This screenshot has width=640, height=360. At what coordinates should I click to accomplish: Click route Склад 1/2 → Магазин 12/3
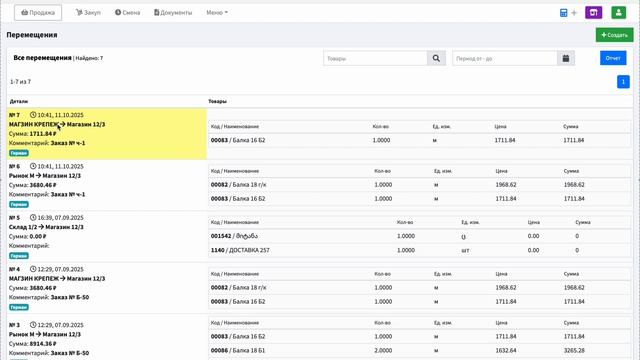tap(46, 227)
